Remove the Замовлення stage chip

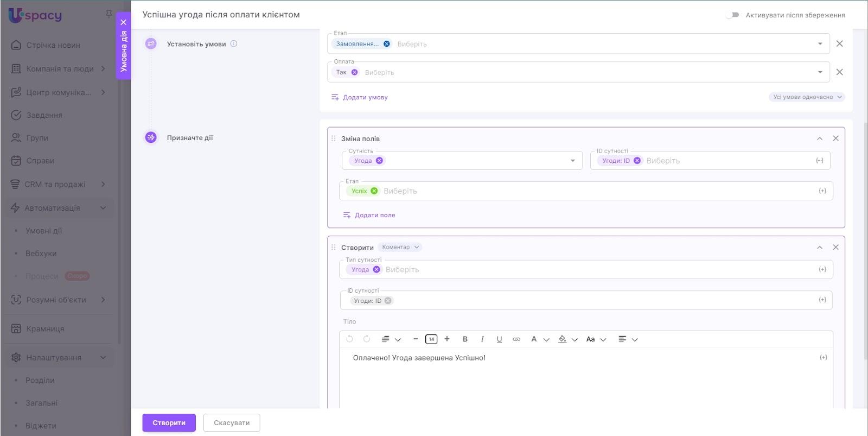[x=387, y=44]
